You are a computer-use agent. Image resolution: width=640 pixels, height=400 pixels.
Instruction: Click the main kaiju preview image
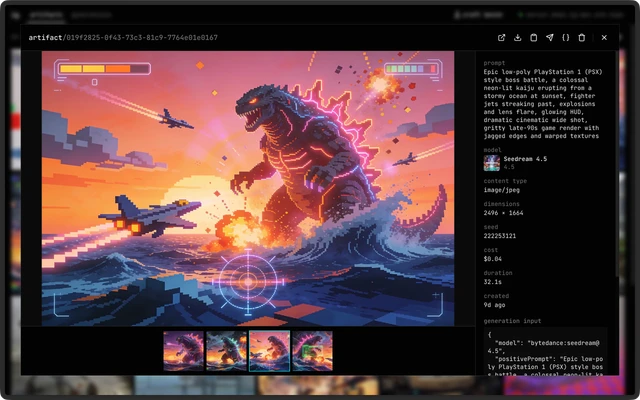[x=248, y=188]
